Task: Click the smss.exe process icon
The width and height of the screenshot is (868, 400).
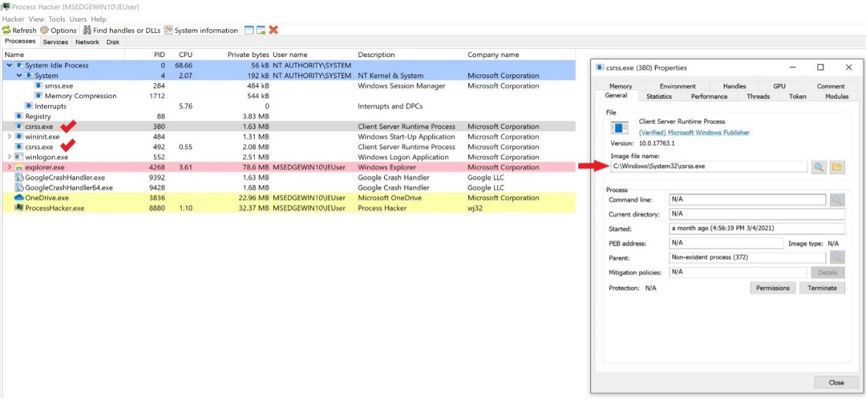Action: pos(39,85)
